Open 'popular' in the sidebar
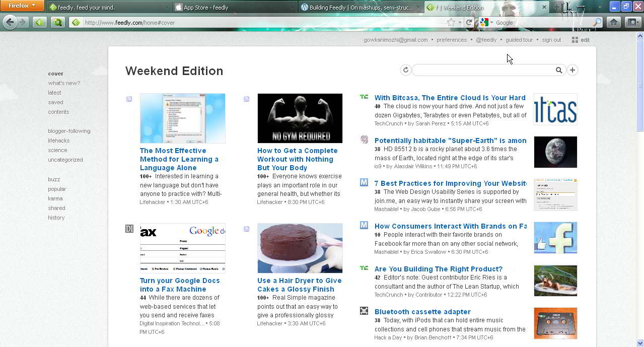This screenshot has height=347, width=644. point(57,189)
